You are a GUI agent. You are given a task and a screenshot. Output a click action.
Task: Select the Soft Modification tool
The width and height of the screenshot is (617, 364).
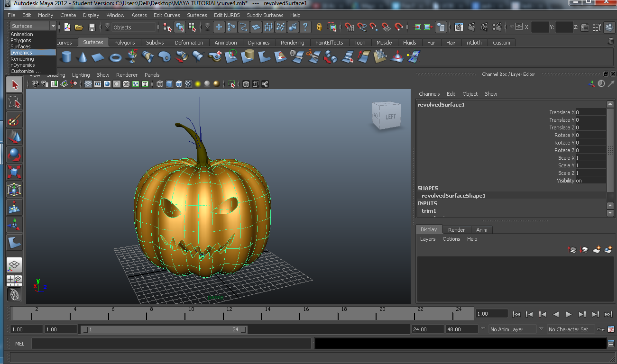15,208
